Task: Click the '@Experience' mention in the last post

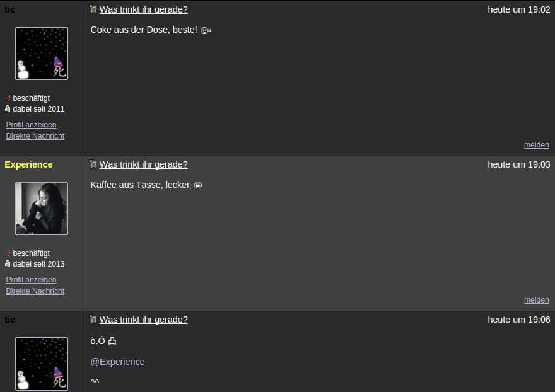Action: click(117, 362)
